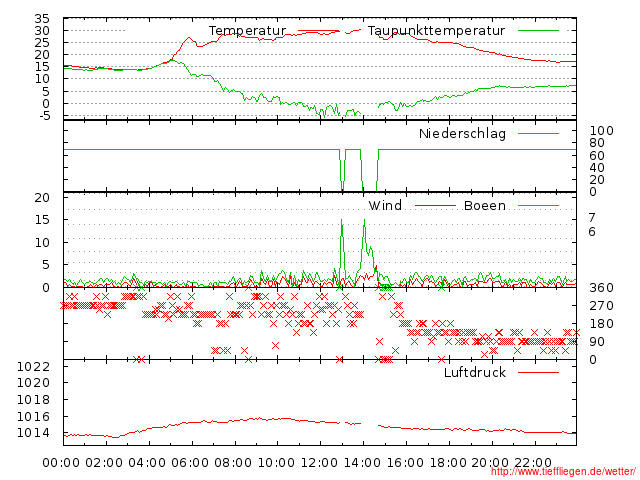Click the 35 temperature axis value

pyautogui.click(x=42, y=18)
